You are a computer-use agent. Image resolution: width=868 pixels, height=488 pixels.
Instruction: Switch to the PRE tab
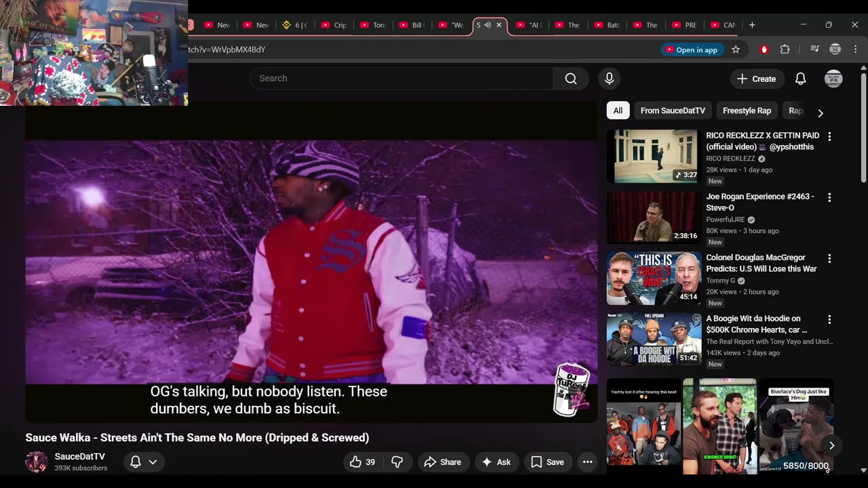tap(684, 25)
